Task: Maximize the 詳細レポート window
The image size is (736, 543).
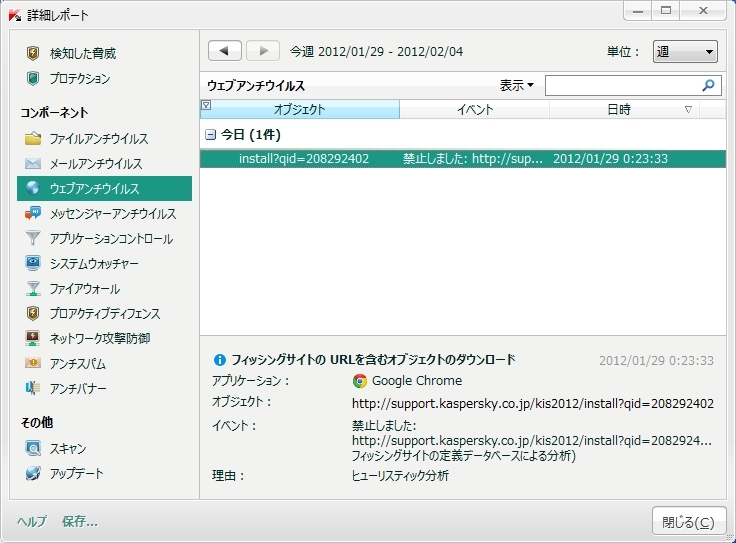Action: coord(666,10)
